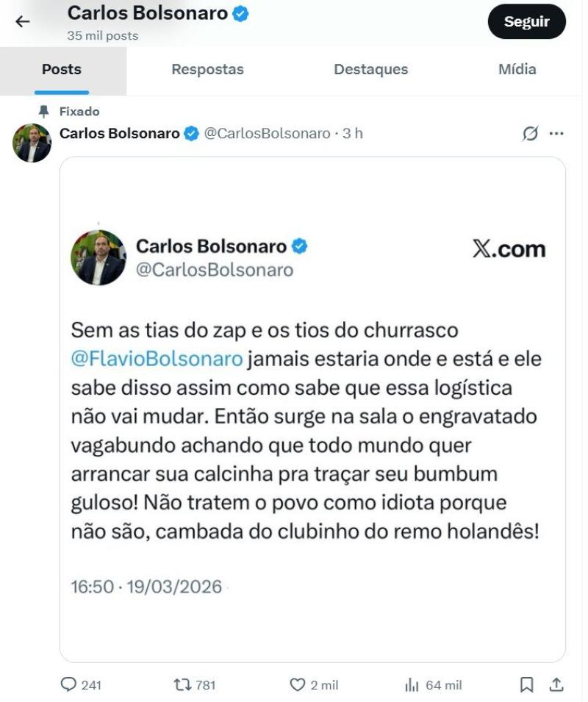Open the @FlavioBolsonaro mention link
Image resolution: width=588 pixels, height=702 pixels.
coord(156,359)
